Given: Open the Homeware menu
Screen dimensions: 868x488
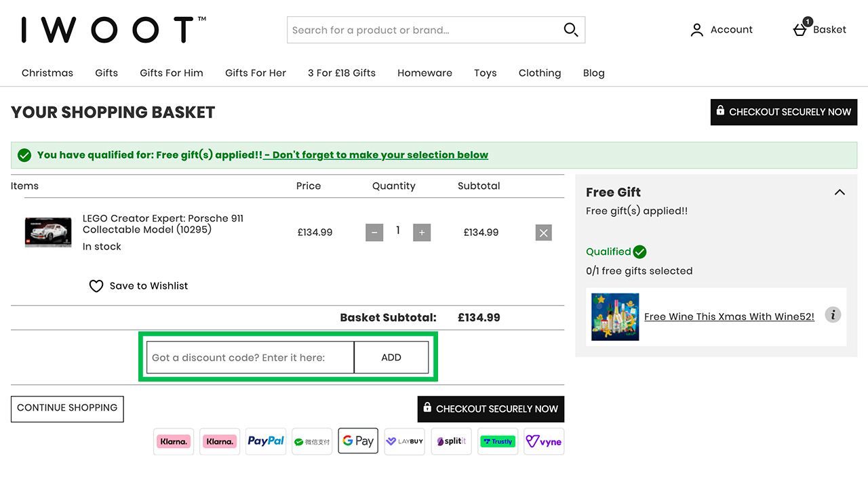Looking at the screenshot, I should 425,73.
